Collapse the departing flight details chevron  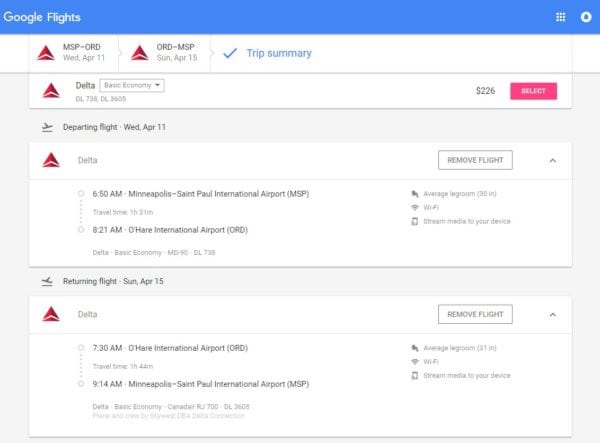pyautogui.click(x=553, y=160)
